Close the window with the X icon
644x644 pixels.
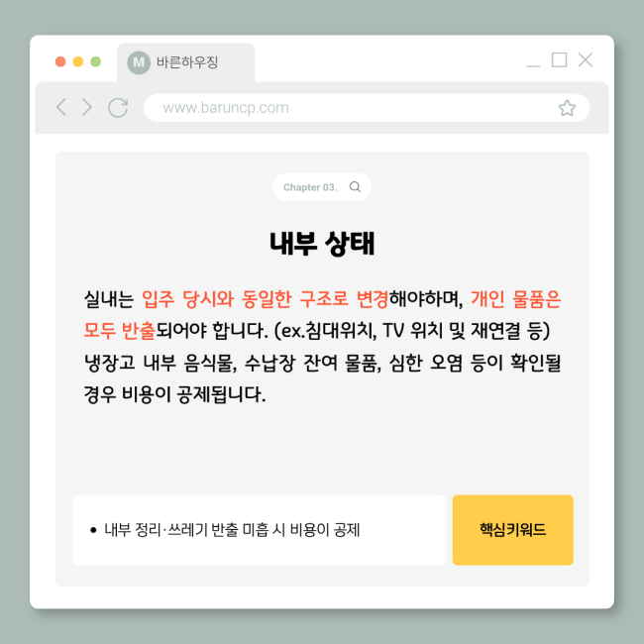pos(586,59)
